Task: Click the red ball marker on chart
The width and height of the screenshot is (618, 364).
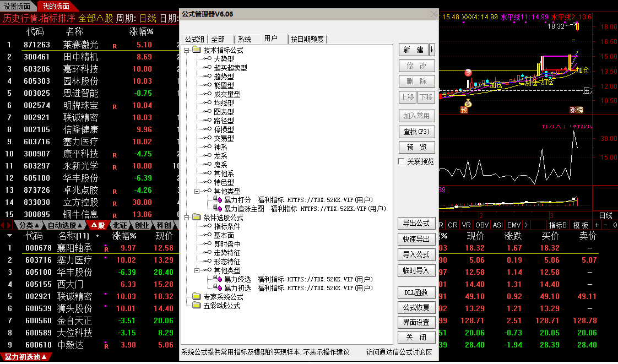Action: 468,73
